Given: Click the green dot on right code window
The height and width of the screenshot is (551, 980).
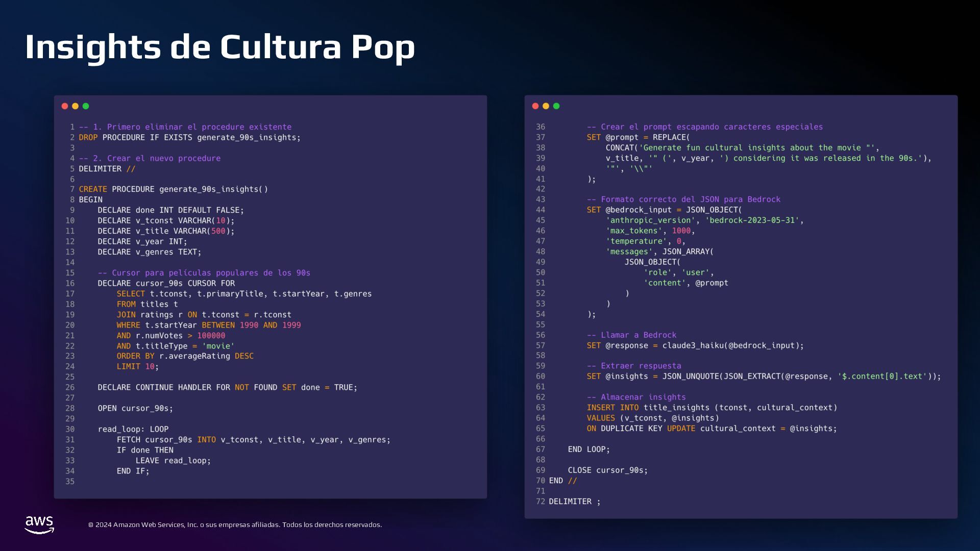Looking at the screenshot, I should tap(556, 106).
